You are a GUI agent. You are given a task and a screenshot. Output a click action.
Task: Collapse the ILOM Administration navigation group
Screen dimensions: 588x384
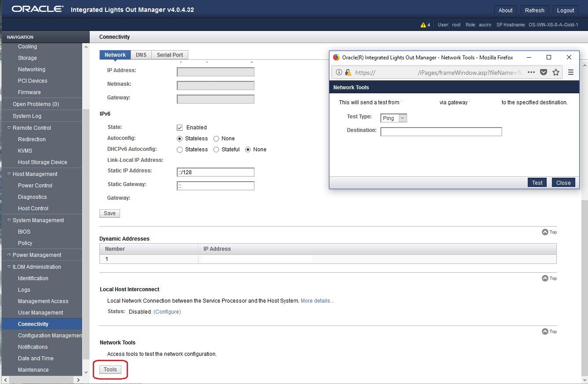point(9,267)
